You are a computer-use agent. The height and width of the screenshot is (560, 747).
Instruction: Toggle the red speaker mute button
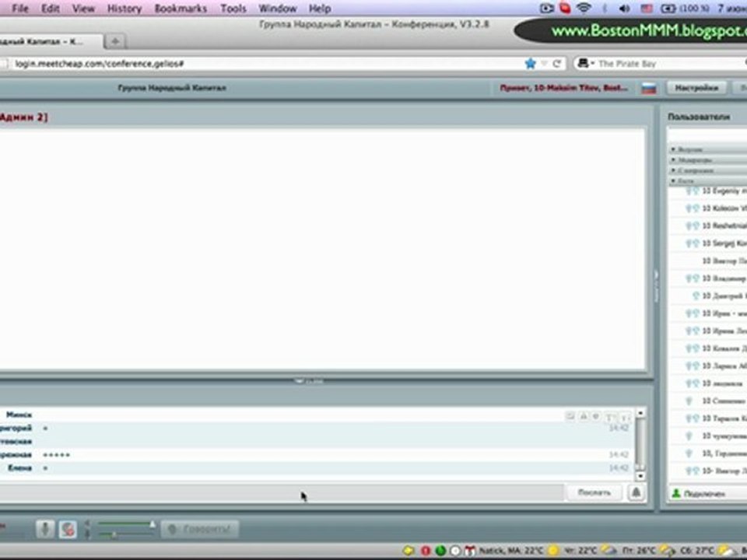(68, 529)
